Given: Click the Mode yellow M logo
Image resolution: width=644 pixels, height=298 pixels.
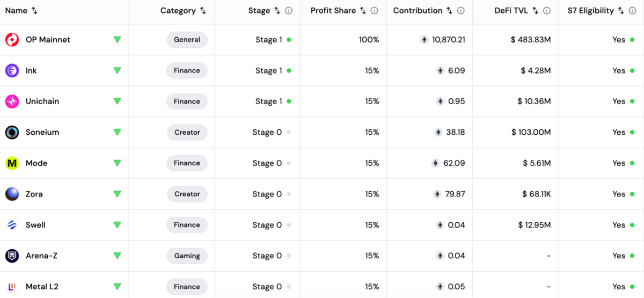Looking at the screenshot, I should point(12,163).
